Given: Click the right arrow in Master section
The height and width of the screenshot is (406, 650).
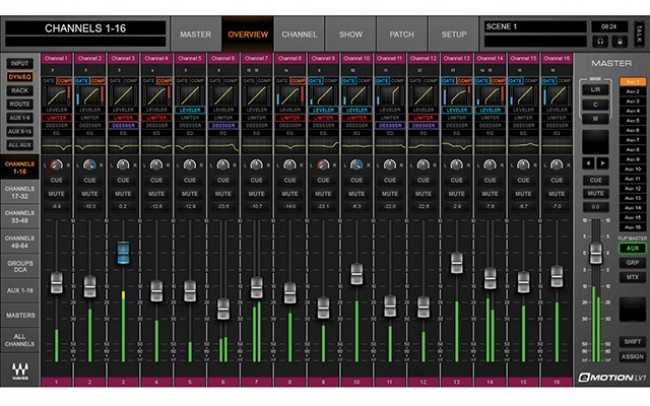Looking at the screenshot, I should [x=602, y=162].
